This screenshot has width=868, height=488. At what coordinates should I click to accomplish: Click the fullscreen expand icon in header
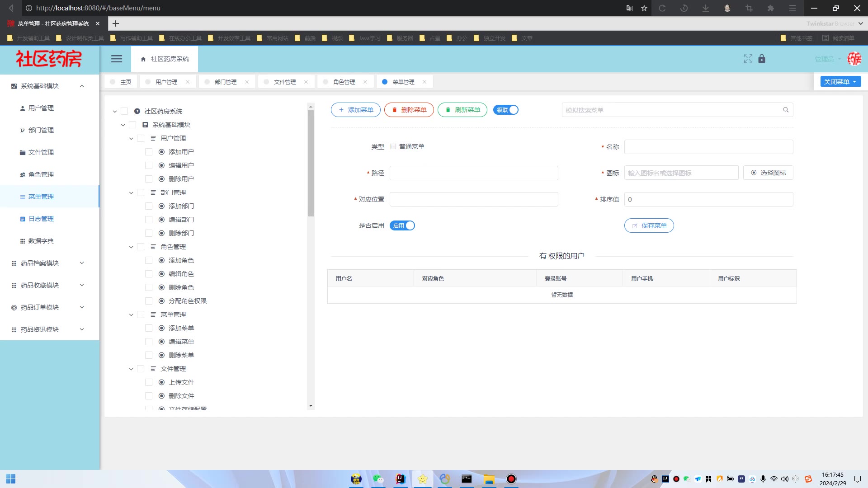click(748, 59)
